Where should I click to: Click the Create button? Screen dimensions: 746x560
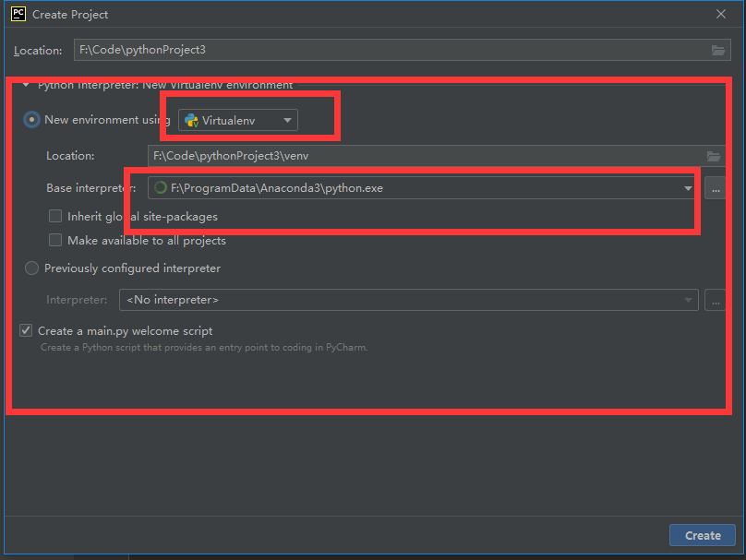(x=703, y=535)
